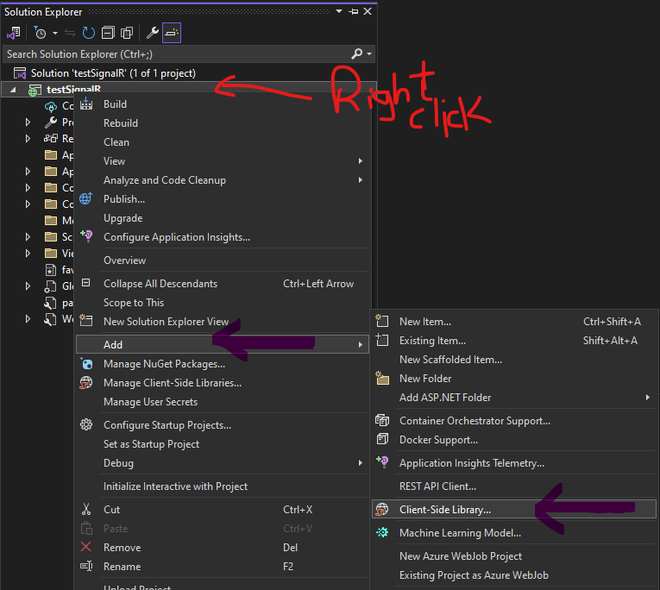Click the Search Solution Explorer input field
The width and height of the screenshot is (660, 590).
pos(177,54)
